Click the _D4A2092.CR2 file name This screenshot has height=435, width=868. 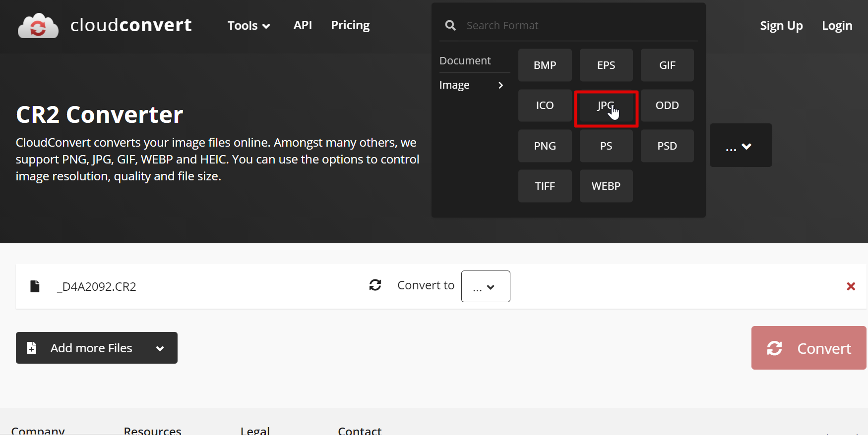tap(97, 286)
